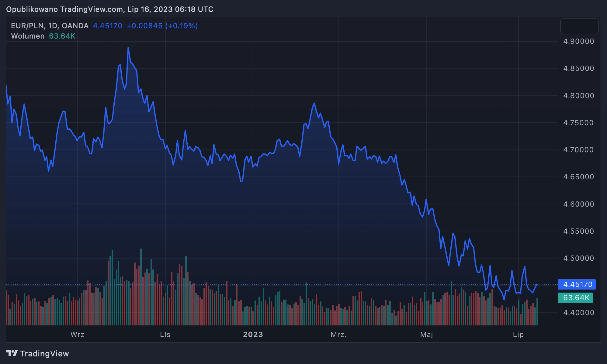Select the Wrz label on the time axis
607x364 pixels.
(x=78, y=335)
